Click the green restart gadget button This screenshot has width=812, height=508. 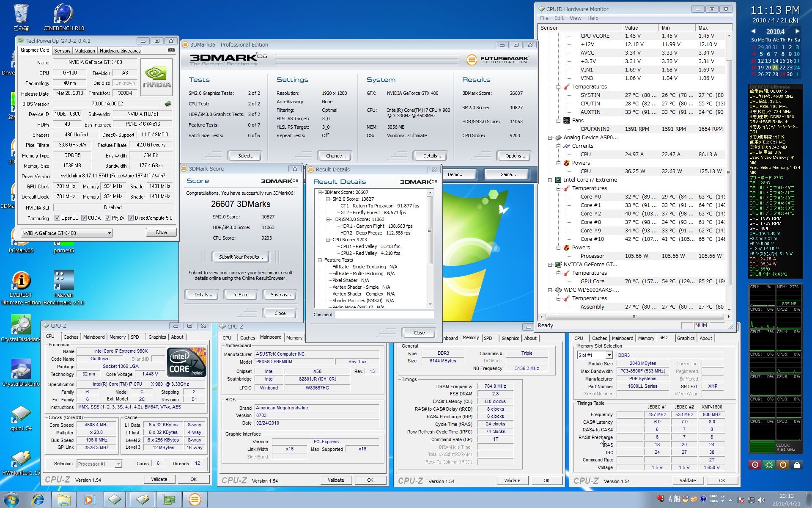[x=769, y=464]
